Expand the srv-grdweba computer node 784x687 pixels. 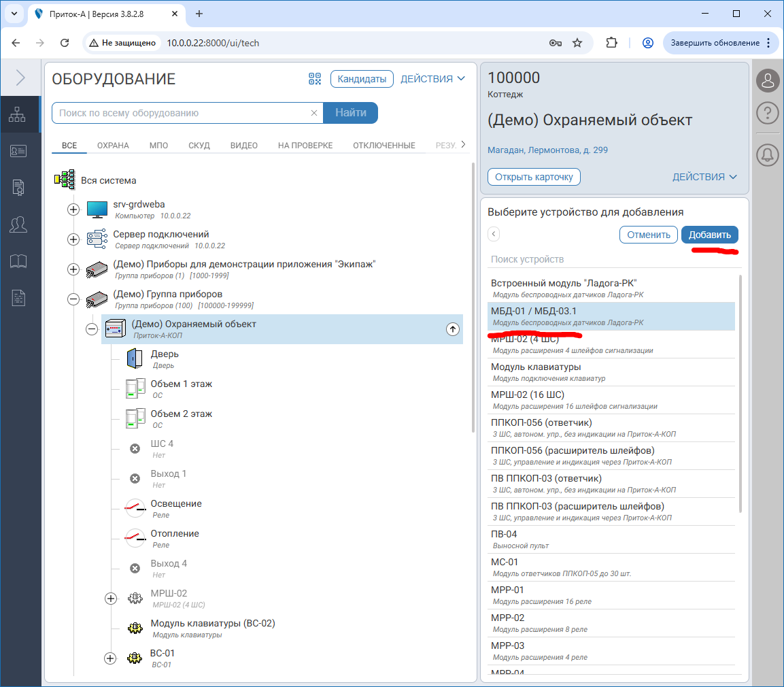[x=73, y=210]
